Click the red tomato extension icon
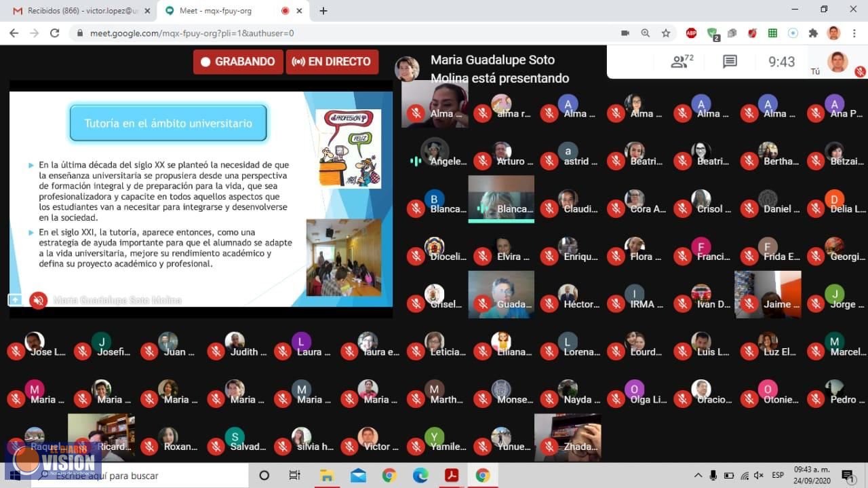The height and width of the screenshot is (488, 868). point(752,33)
